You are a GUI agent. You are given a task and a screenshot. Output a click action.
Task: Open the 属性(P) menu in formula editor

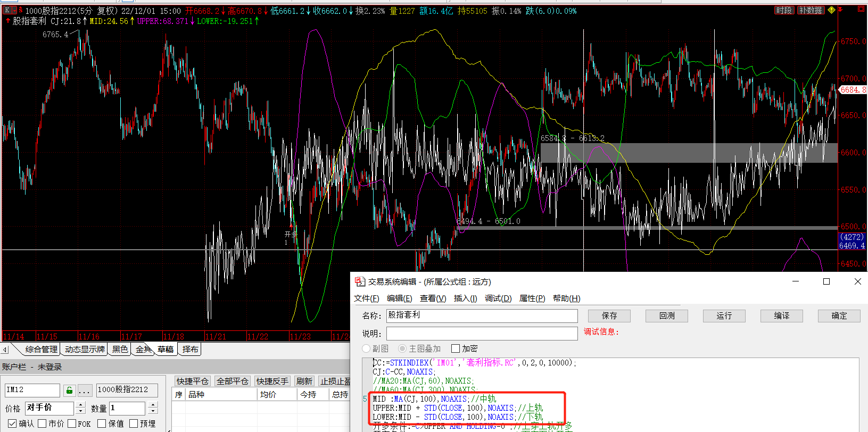click(x=532, y=298)
